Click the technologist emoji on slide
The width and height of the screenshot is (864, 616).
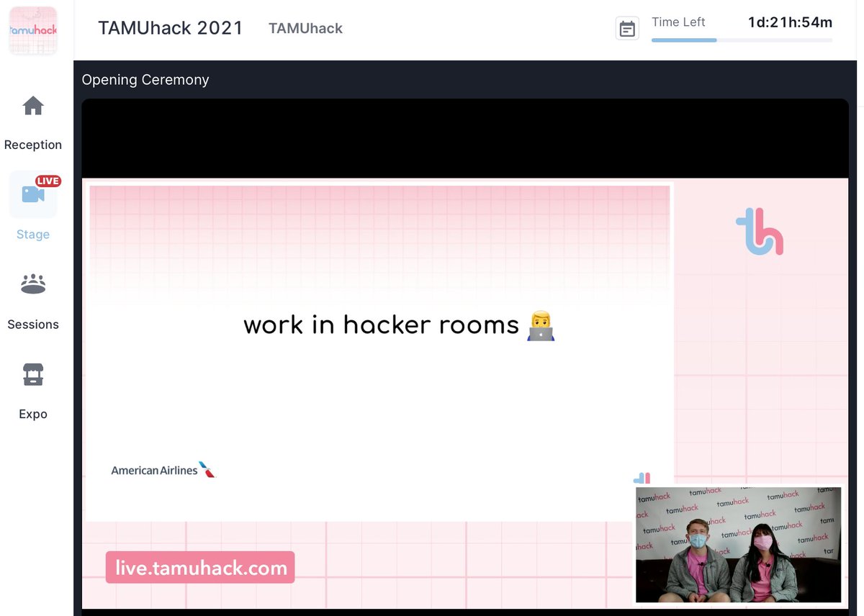pyautogui.click(x=541, y=326)
